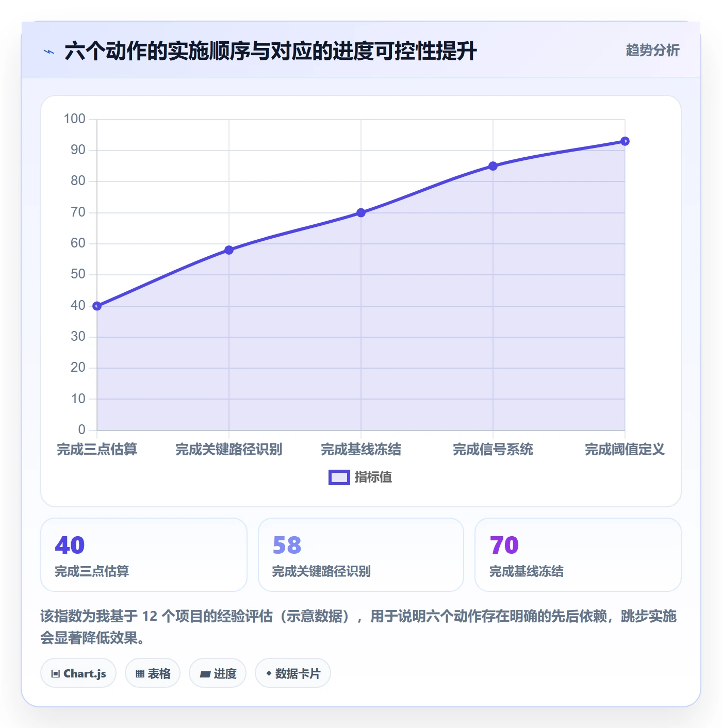
Task: Open the 40 完成三点估算 stat card
Action: pyautogui.click(x=144, y=555)
